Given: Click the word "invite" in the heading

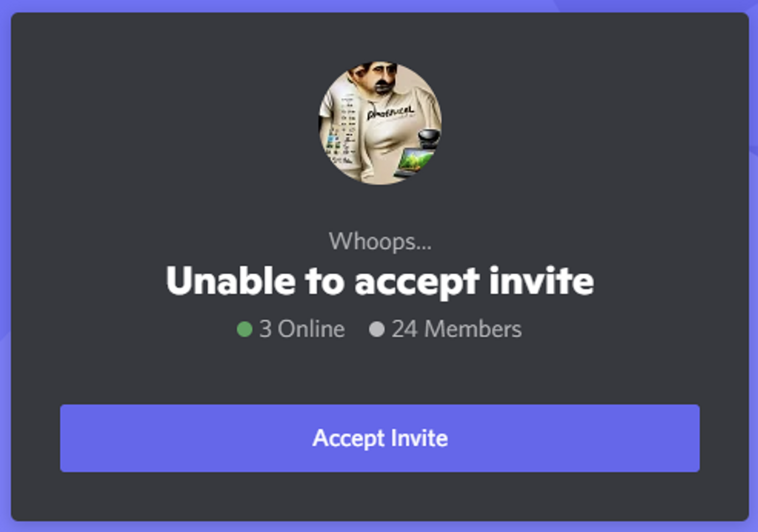Looking at the screenshot, I should coord(542,280).
